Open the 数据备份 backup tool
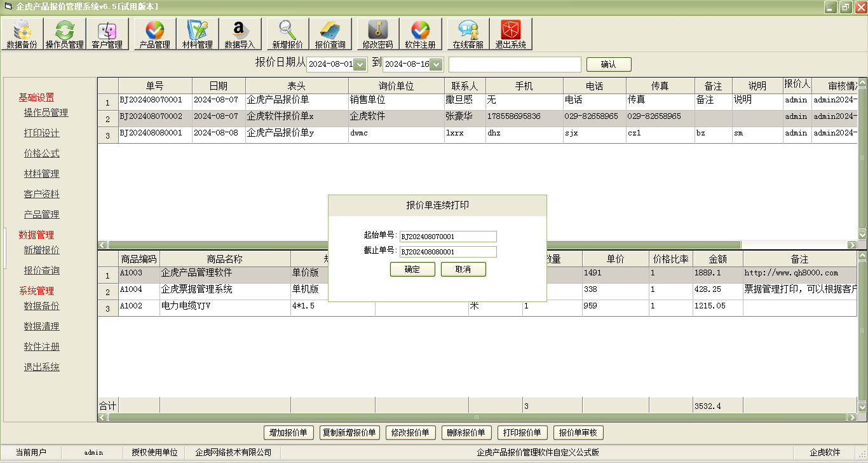868x463 pixels. click(x=22, y=33)
